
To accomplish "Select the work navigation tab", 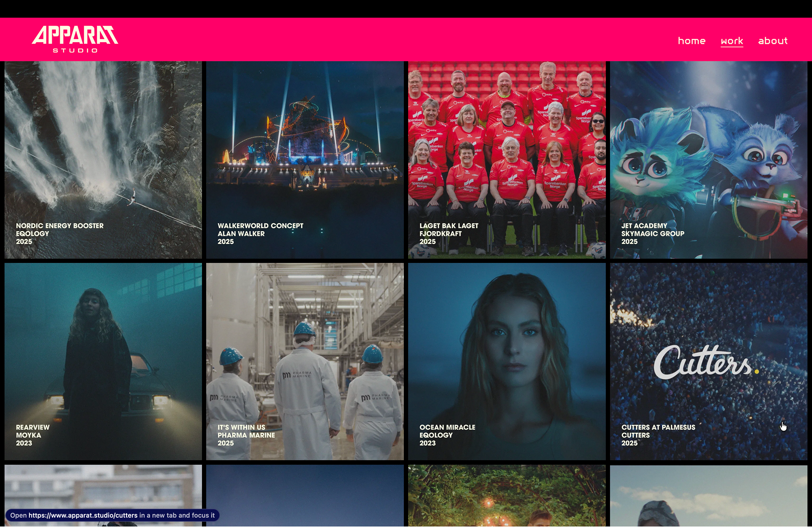I will click(x=732, y=41).
